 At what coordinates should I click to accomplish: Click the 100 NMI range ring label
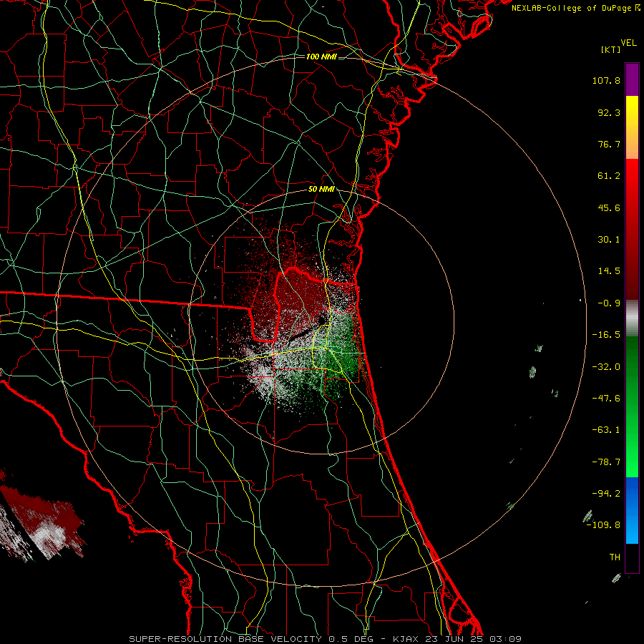pos(321,57)
